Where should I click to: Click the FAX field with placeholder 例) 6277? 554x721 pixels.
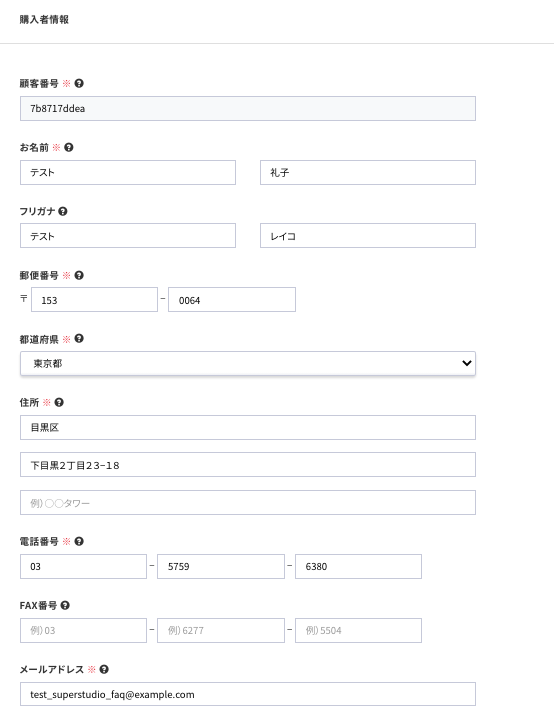(x=221, y=630)
